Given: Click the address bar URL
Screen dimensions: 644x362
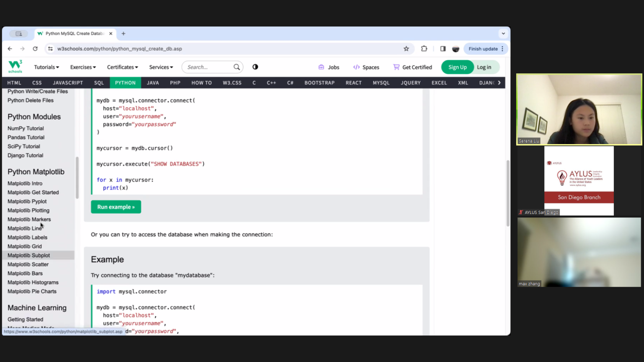Looking at the screenshot, I should coord(119,49).
